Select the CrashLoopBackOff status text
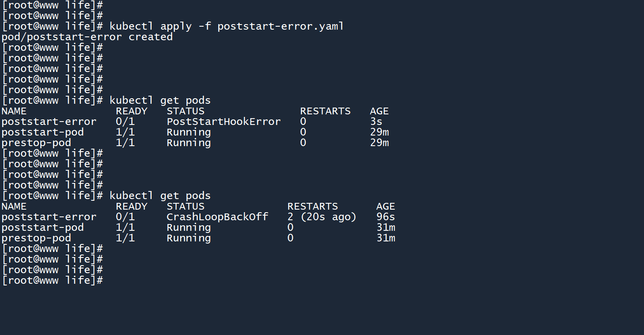 [217, 217]
